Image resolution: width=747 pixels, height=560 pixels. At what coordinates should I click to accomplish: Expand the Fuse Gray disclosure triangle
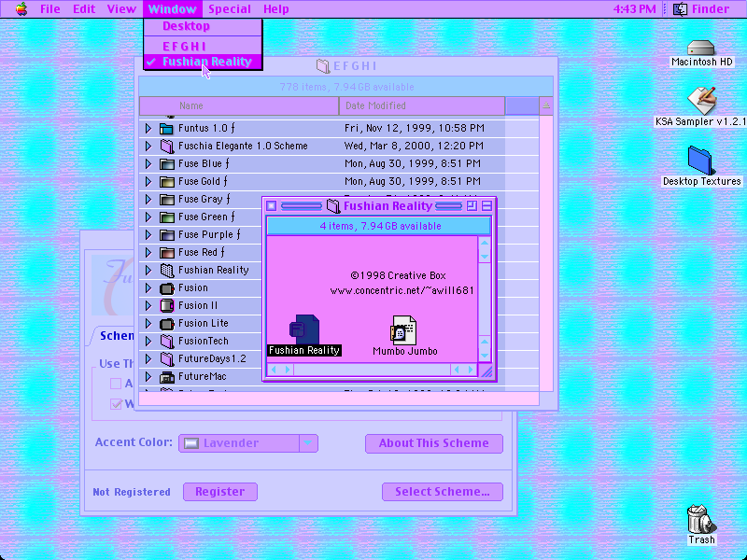(148, 199)
